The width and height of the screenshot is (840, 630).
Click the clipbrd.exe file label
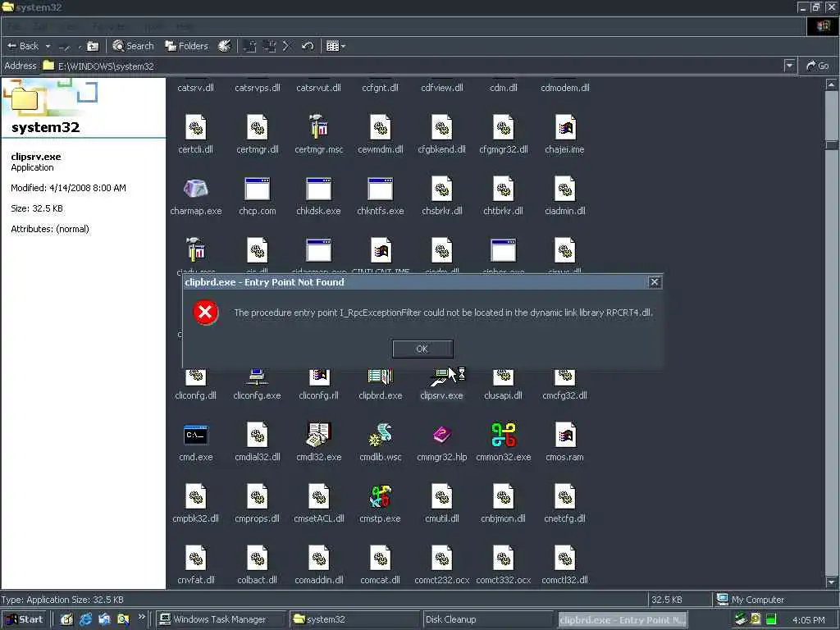[381, 395]
